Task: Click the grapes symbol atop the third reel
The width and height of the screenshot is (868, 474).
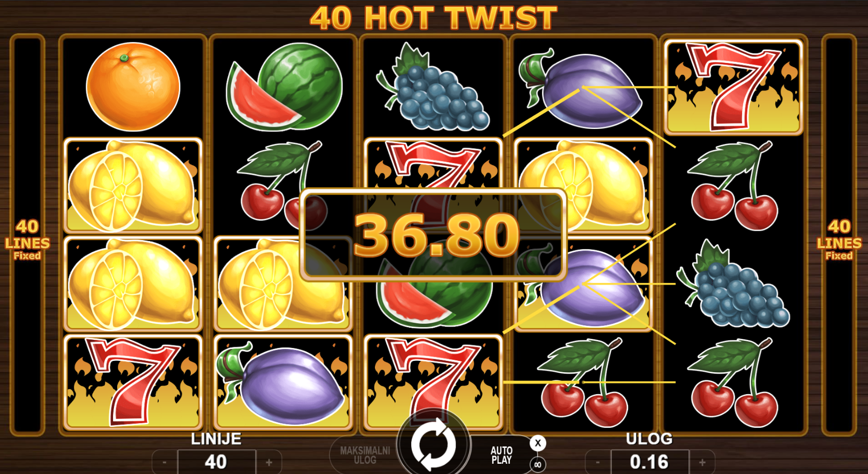Action: (433, 87)
